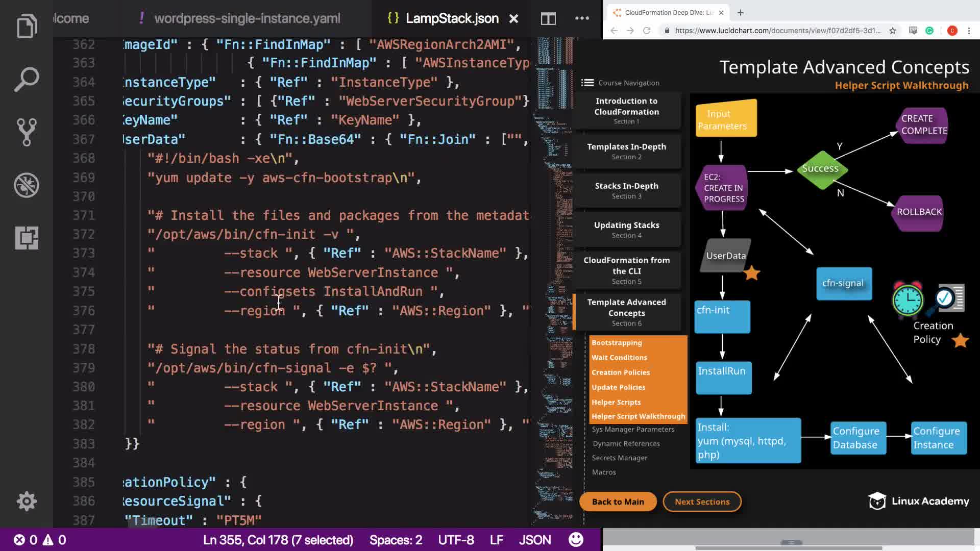
Task: Click the split editor icon
Action: [x=548, y=19]
